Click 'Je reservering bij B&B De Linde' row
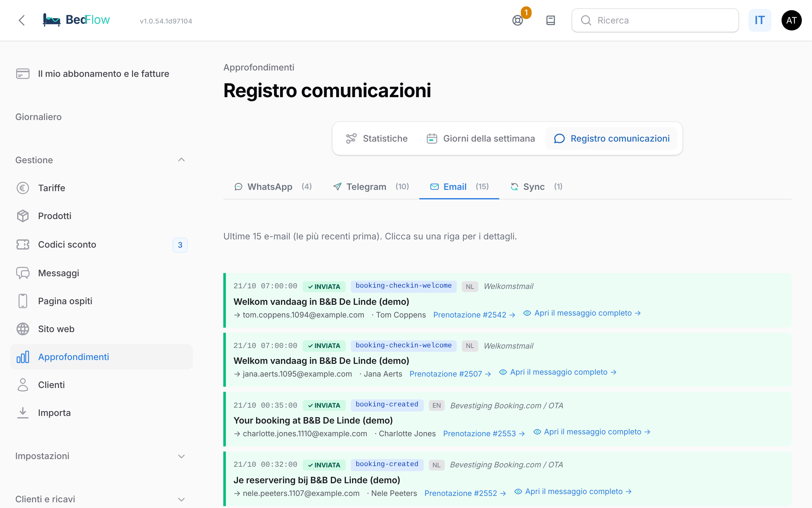Viewport: 812px width, 508px height. [507, 479]
